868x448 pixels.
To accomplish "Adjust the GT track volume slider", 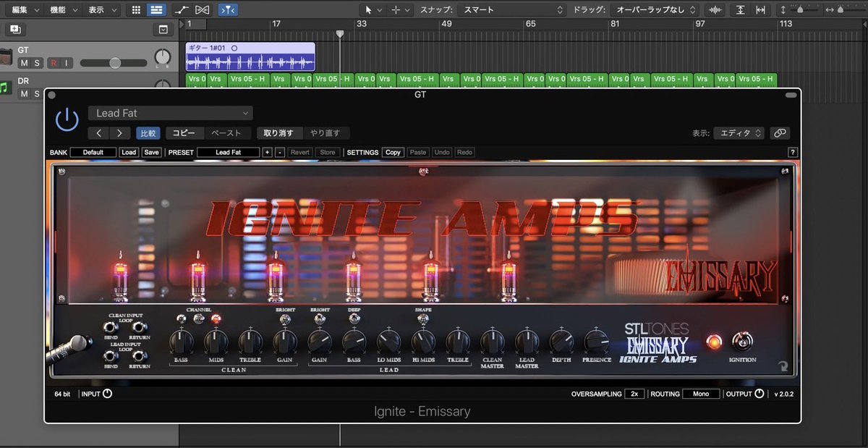I will [x=114, y=63].
